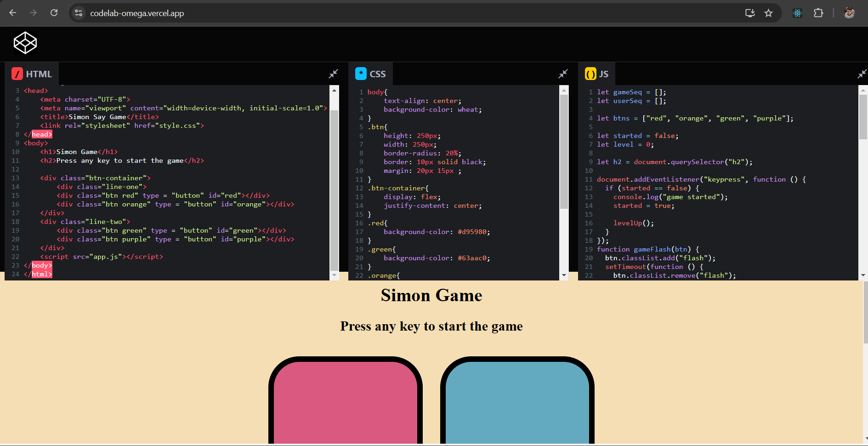Screen dimensions: 868x446
Task: Click the yellow JS parentheses icon
Action: click(x=590, y=74)
